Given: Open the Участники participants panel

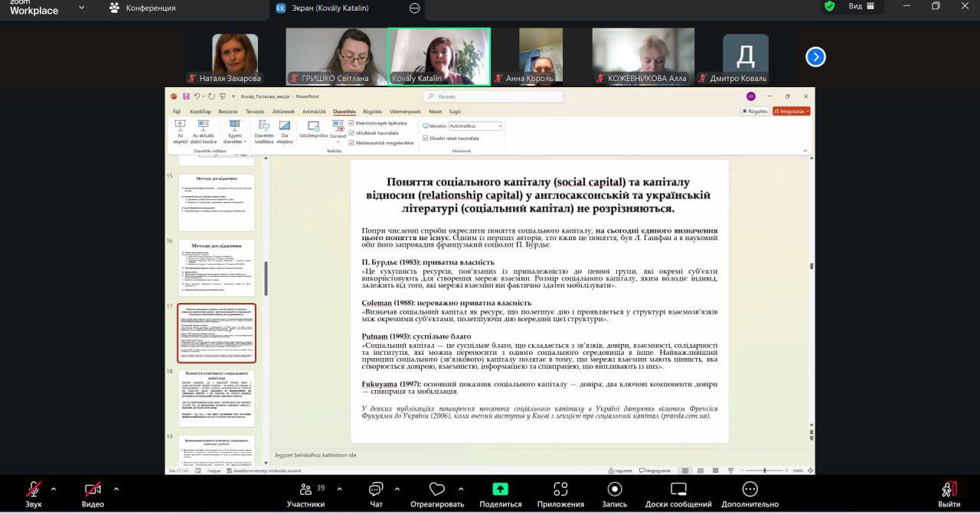Looking at the screenshot, I should (x=305, y=490).
